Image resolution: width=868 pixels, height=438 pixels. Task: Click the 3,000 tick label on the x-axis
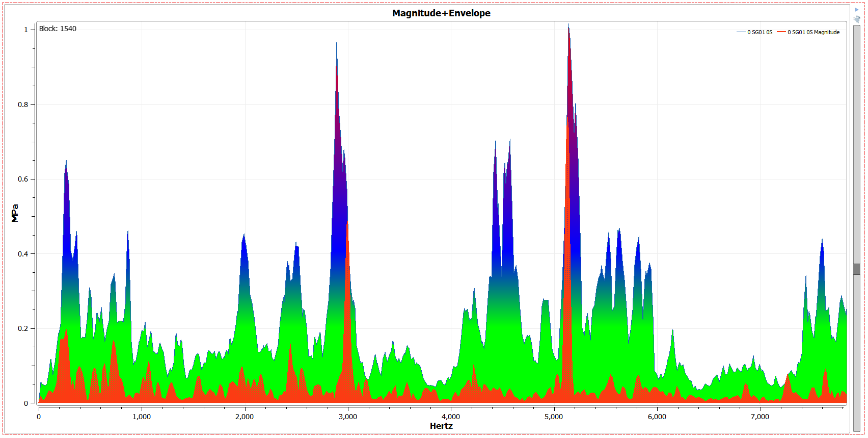click(348, 417)
